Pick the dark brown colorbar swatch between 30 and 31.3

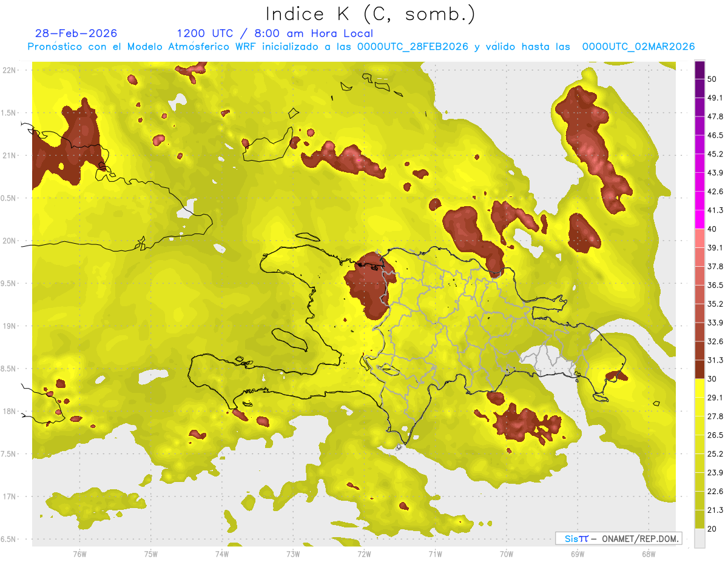[x=699, y=369]
